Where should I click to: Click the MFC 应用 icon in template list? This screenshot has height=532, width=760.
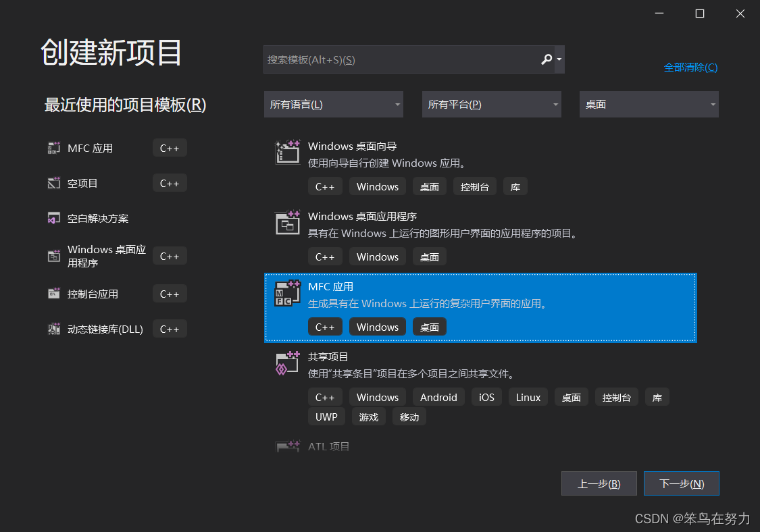coord(287,292)
